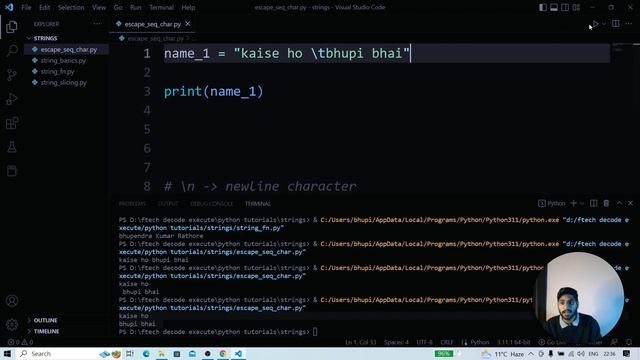
Task: Focus the terminal prompt input line
Action: pos(315,332)
